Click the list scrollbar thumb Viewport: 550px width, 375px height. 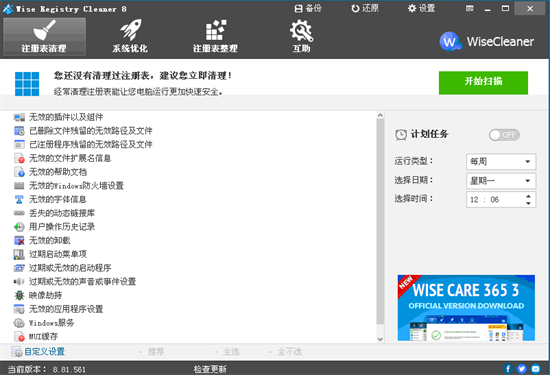click(380, 221)
